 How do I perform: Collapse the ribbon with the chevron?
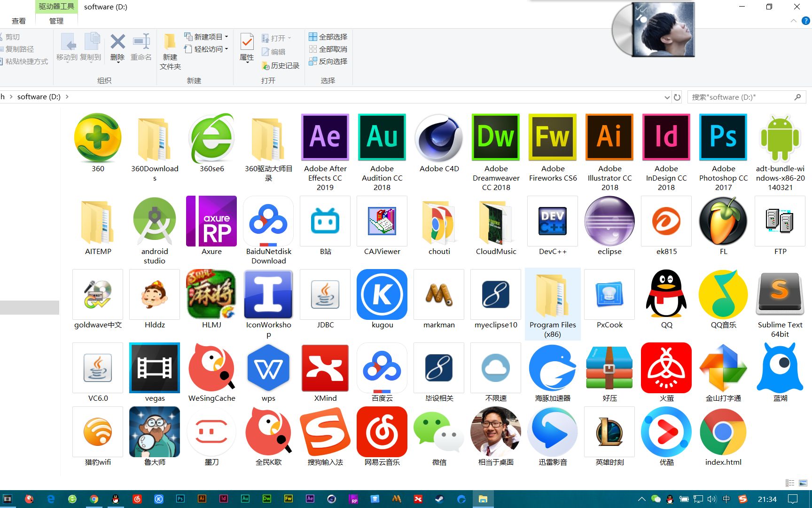point(793,21)
